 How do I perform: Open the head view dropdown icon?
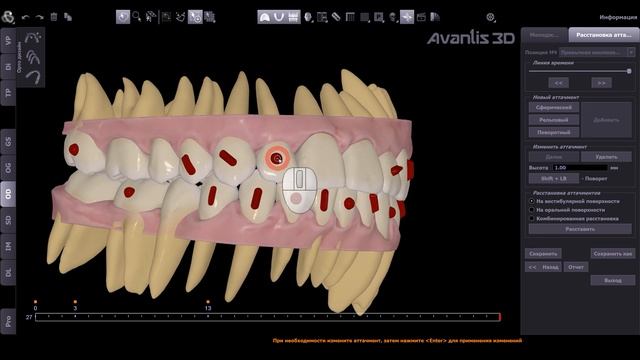point(308,17)
